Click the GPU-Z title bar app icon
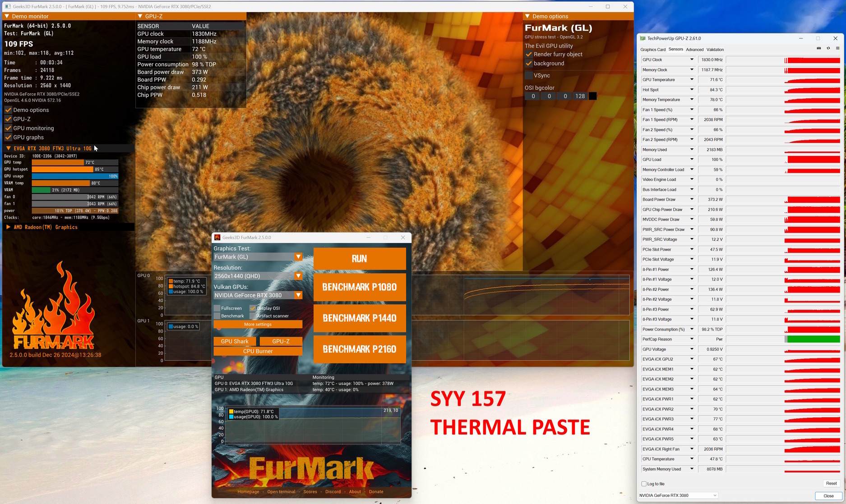This screenshot has height=504, width=846. (x=643, y=38)
